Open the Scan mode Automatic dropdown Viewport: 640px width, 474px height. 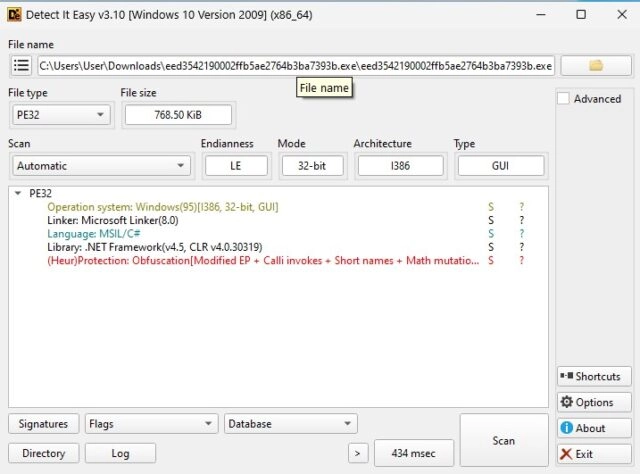coord(101,166)
